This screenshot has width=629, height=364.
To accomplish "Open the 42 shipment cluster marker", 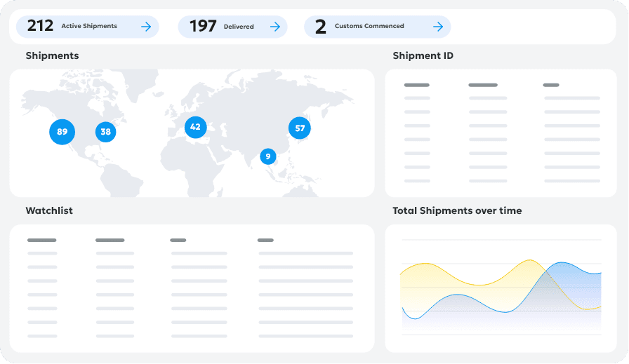I will [195, 127].
